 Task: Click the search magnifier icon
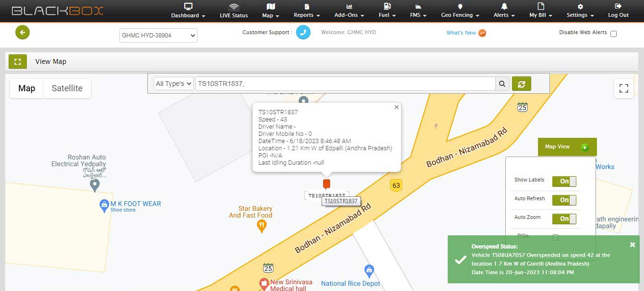(x=502, y=84)
